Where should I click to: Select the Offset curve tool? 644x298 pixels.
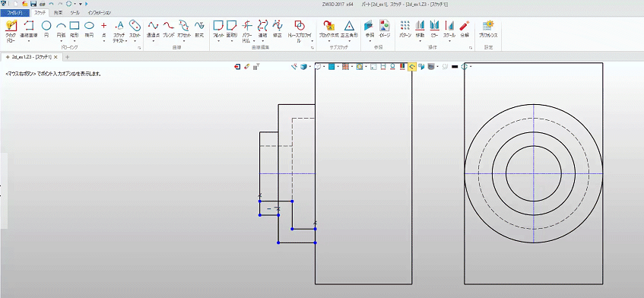pyautogui.click(x=184, y=30)
